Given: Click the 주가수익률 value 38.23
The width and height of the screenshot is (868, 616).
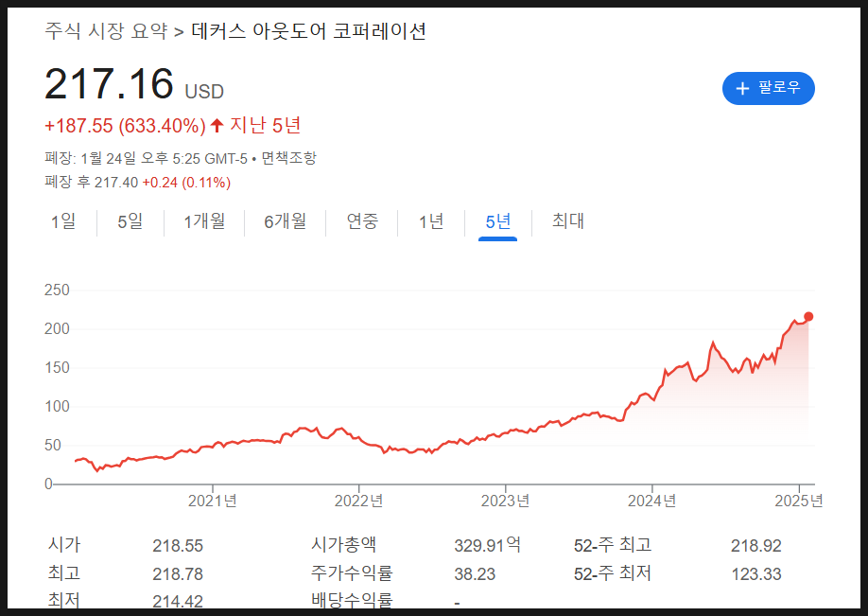Looking at the screenshot, I should click(x=475, y=574).
